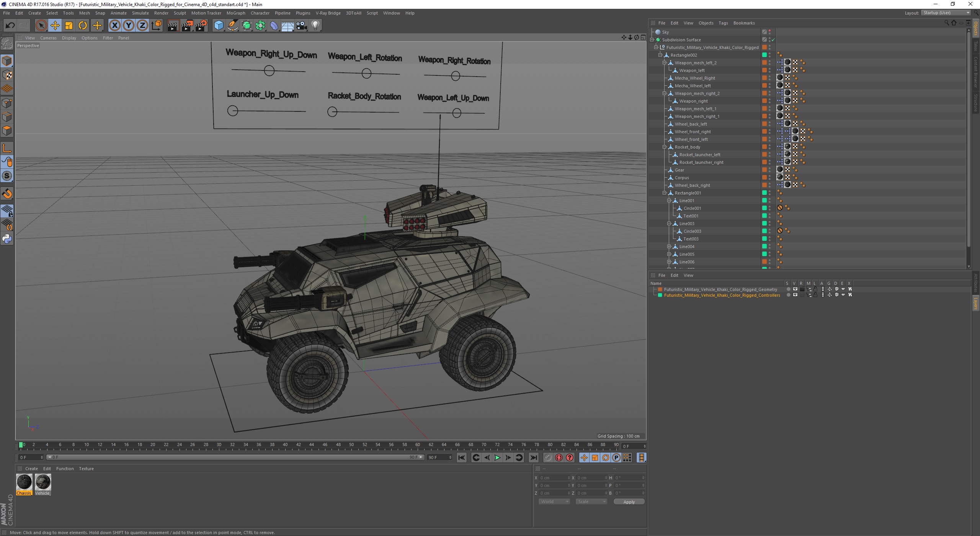Click the Geometry layer orange color swatch
Image resolution: width=980 pixels, height=536 pixels.
(x=660, y=289)
